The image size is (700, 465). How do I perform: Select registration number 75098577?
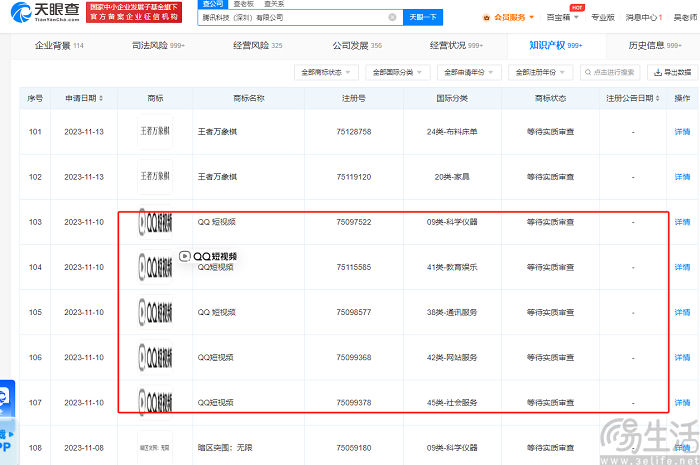[354, 312]
